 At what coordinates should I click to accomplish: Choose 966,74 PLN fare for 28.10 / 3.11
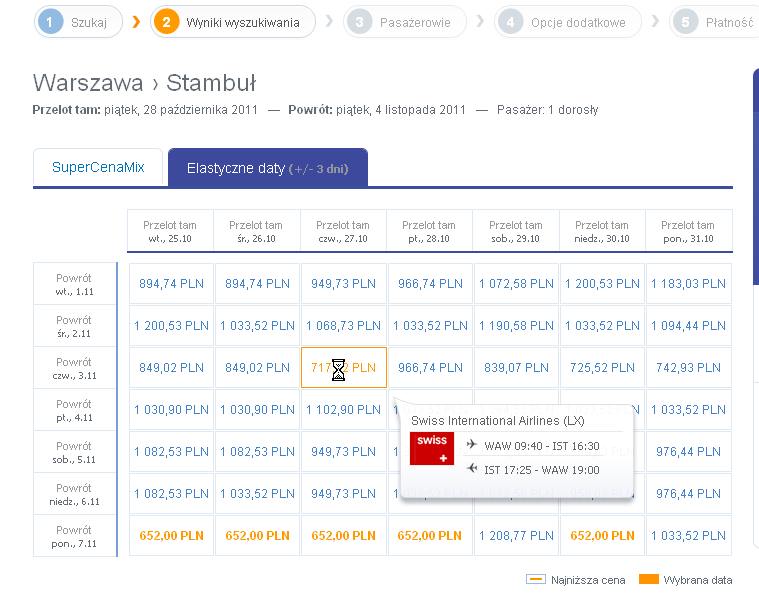point(430,367)
